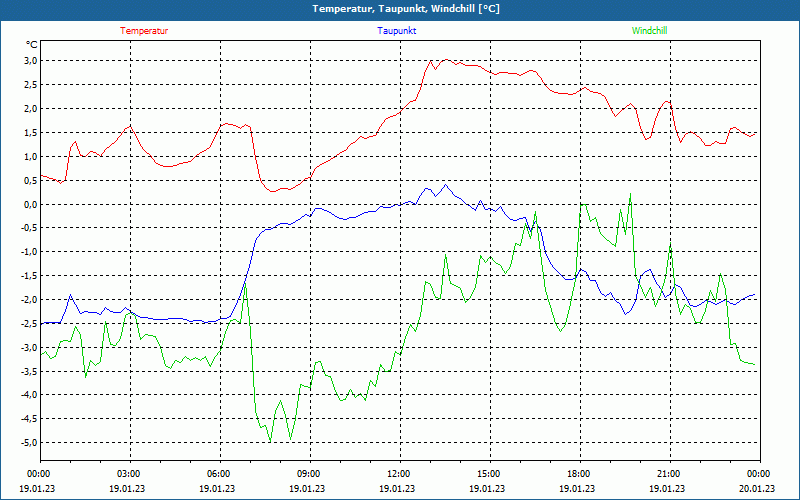Click the 18:00 time label
The image size is (800, 500).
click(x=580, y=473)
